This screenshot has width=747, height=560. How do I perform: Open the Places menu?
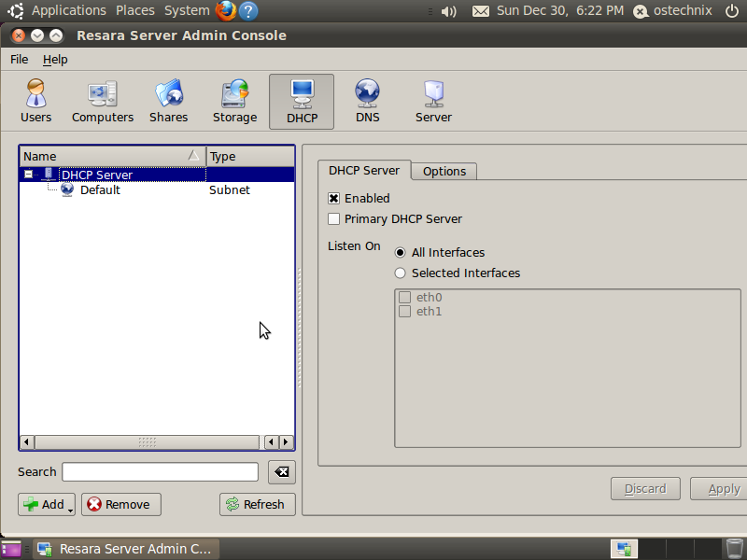[x=135, y=10]
